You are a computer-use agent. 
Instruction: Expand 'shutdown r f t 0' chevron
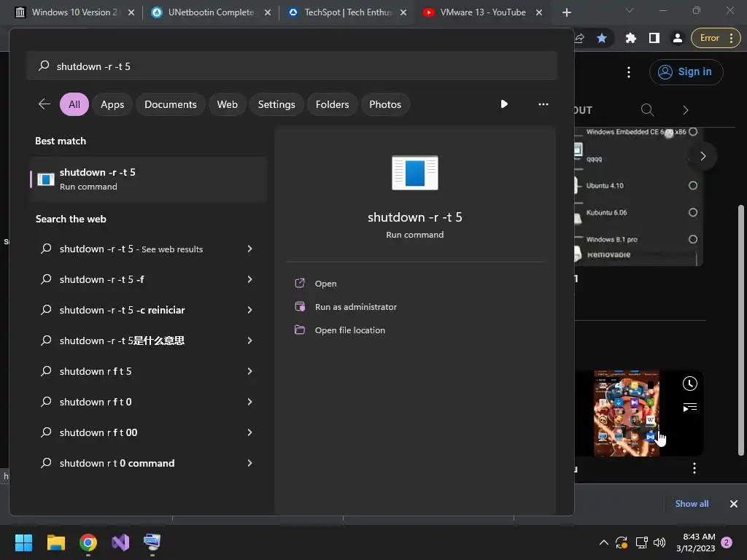(x=249, y=402)
